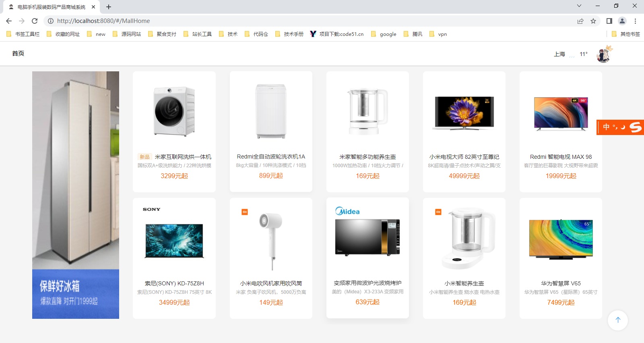
Task: Open 米家智能多功能养生壶 title link
Action: coord(367,157)
